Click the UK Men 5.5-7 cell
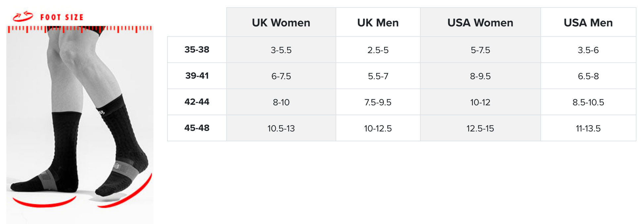The height and width of the screenshot is (224, 644). [x=378, y=76]
